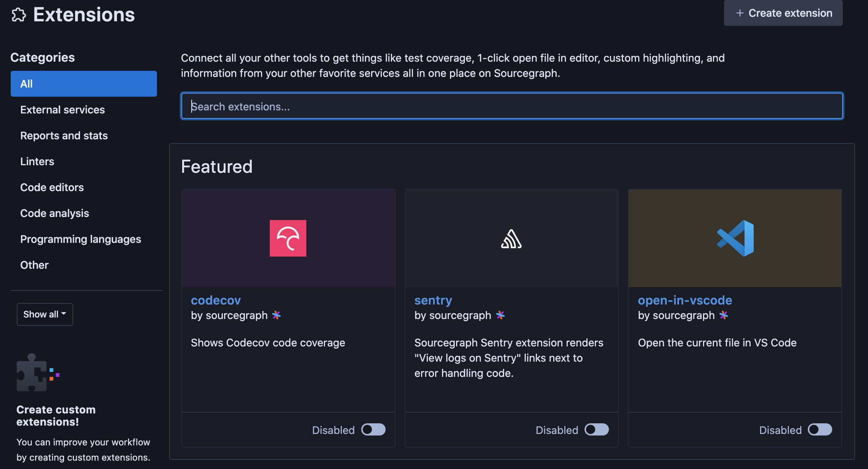Click the VS Code logo icon
This screenshot has height=469, width=868.
(x=735, y=238)
